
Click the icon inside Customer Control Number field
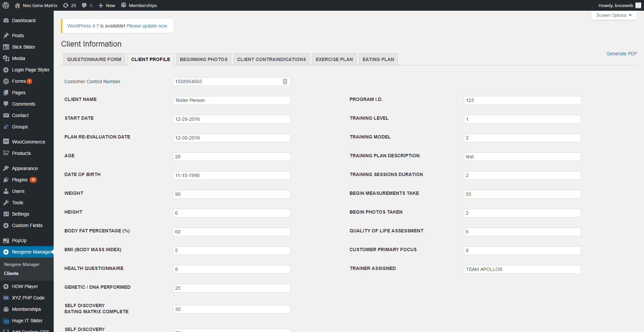285,81
